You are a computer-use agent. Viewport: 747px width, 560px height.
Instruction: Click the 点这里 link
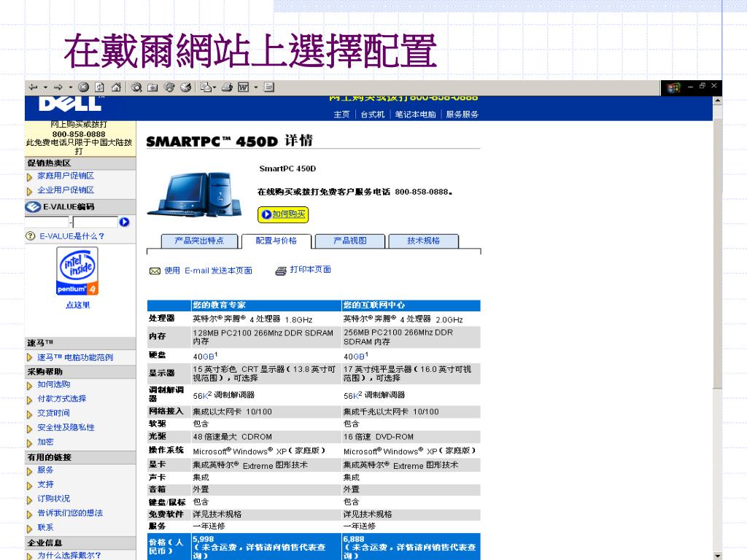[77, 306]
